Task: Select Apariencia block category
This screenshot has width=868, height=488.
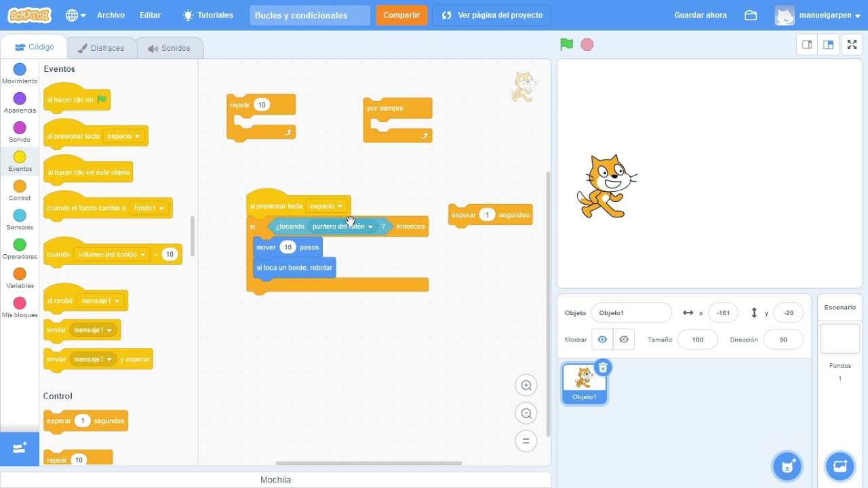Action: tap(20, 103)
